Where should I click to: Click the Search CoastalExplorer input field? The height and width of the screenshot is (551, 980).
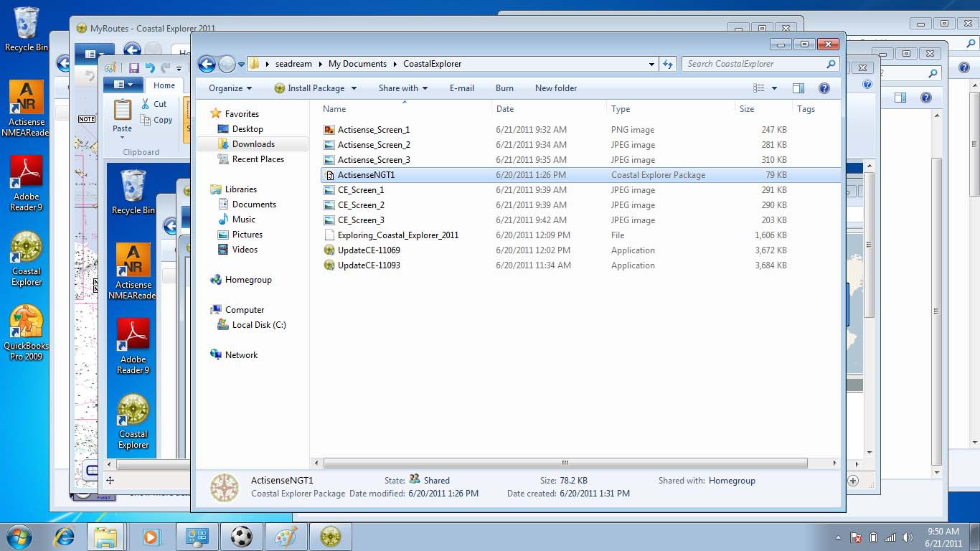point(753,64)
